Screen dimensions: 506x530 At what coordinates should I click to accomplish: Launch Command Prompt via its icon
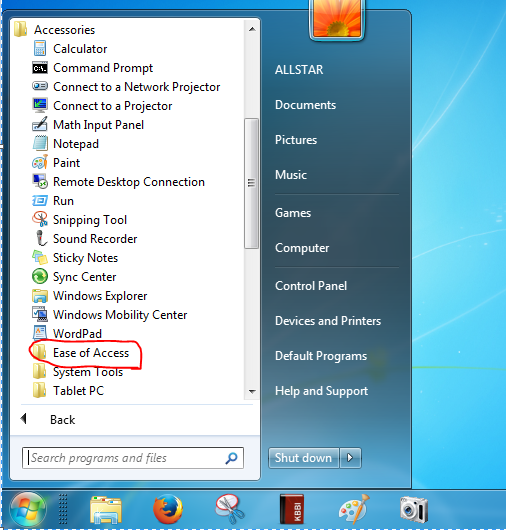tap(40, 68)
